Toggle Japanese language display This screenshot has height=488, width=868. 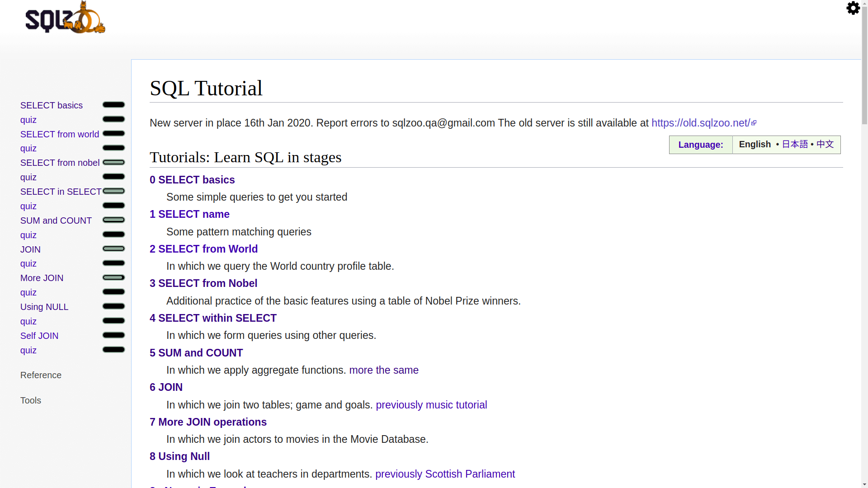coord(795,144)
